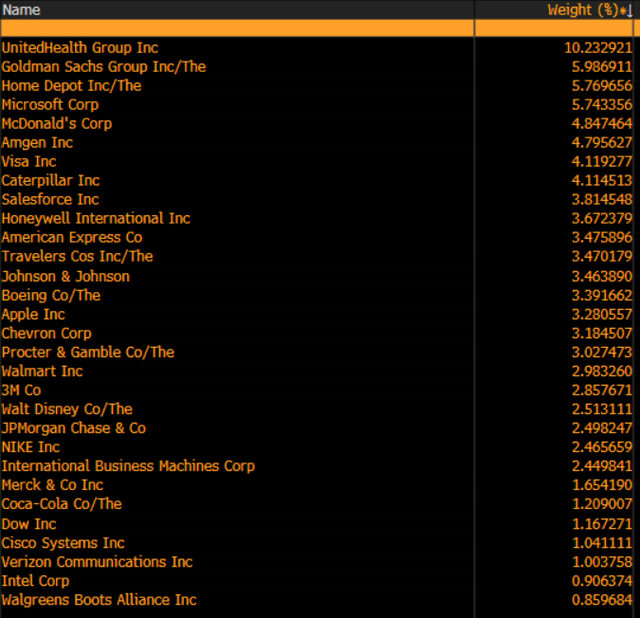
Task: Select Caterpillar Inc name
Action: point(51,180)
